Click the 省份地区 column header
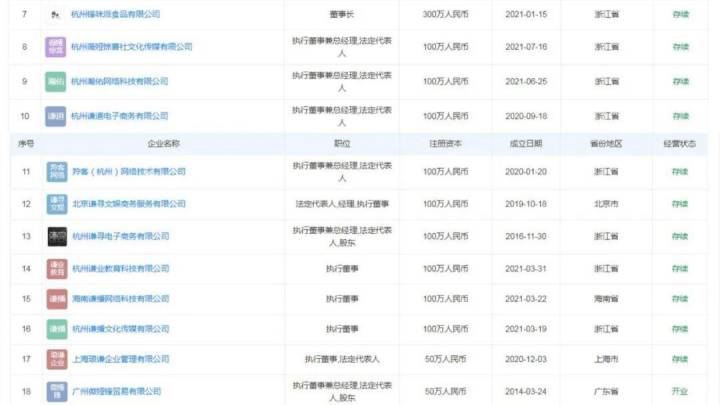 point(606,144)
